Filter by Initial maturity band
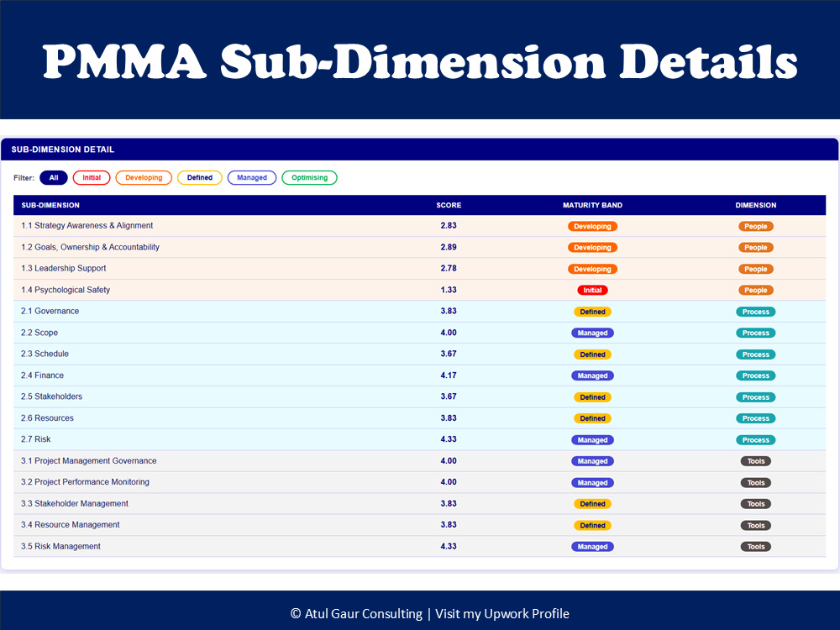This screenshot has width=840, height=630. click(x=92, y=177)
